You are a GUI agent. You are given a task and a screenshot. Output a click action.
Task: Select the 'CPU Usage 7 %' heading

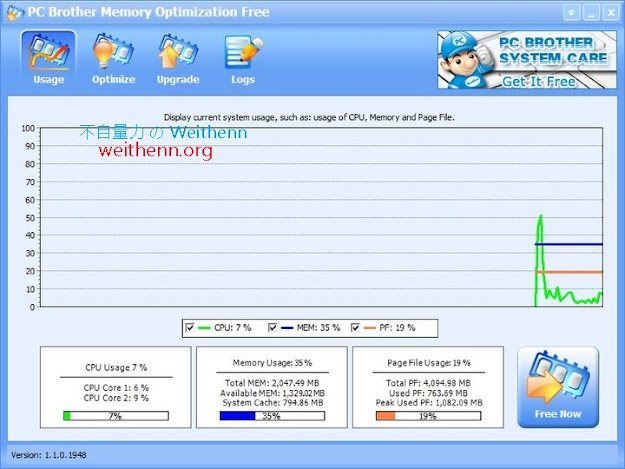(x=116, y=367)
